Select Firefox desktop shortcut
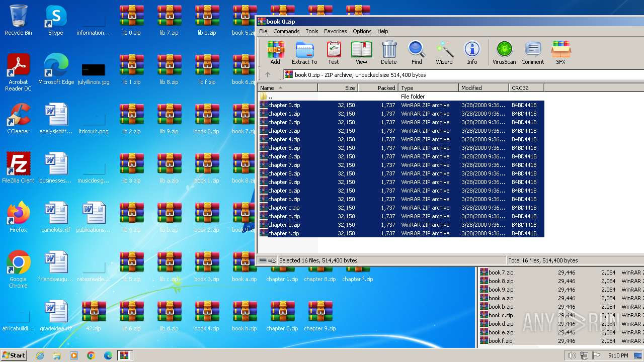The width and height of the screenshot is (644, 362). click(x=18, y=217)
